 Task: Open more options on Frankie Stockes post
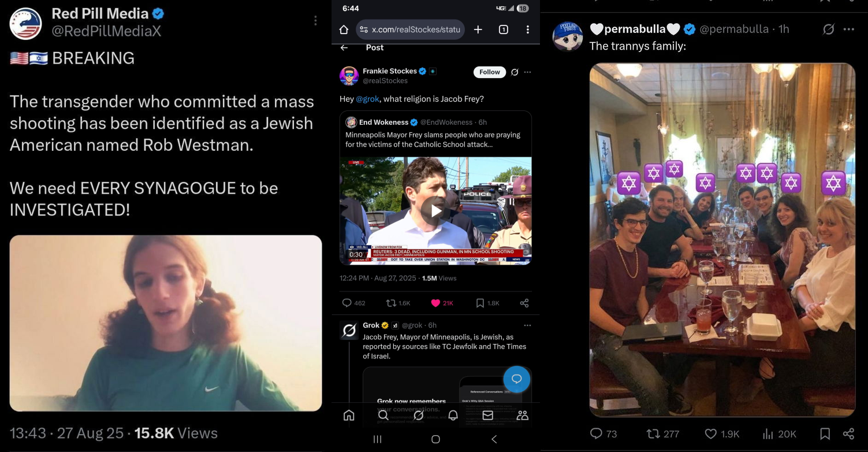527,72
